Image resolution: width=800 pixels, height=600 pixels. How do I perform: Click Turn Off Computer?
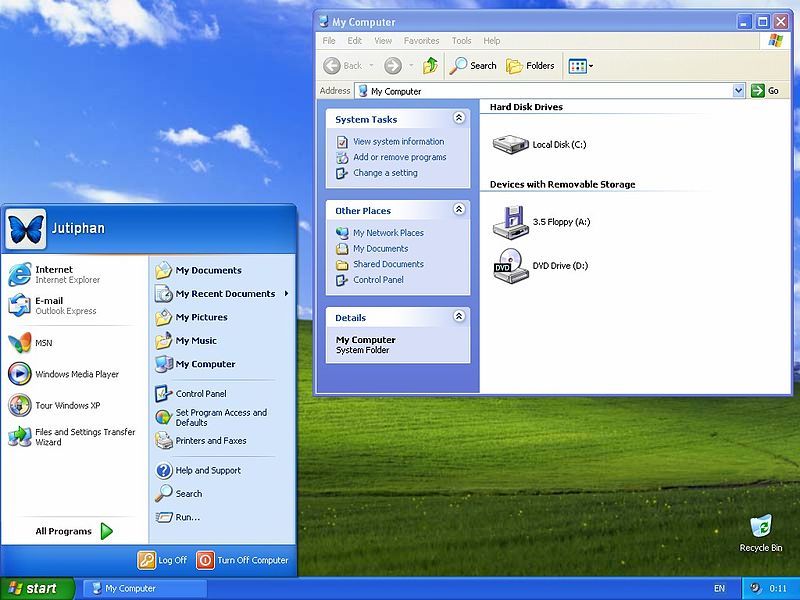click(242, 560)
